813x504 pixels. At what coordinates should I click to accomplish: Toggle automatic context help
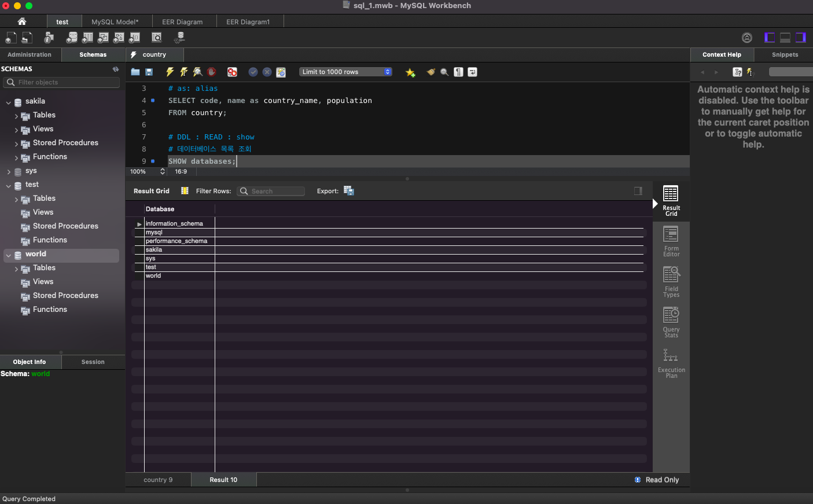[x=750, y=72]
